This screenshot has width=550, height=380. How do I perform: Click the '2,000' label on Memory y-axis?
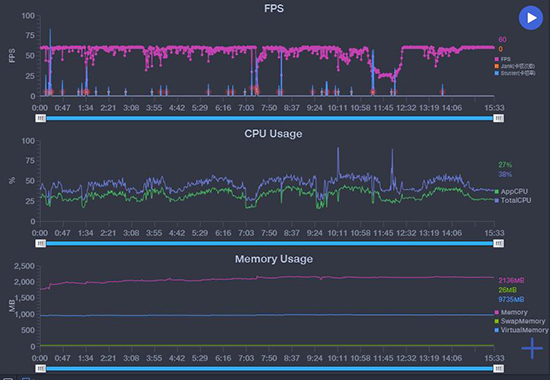24,282
